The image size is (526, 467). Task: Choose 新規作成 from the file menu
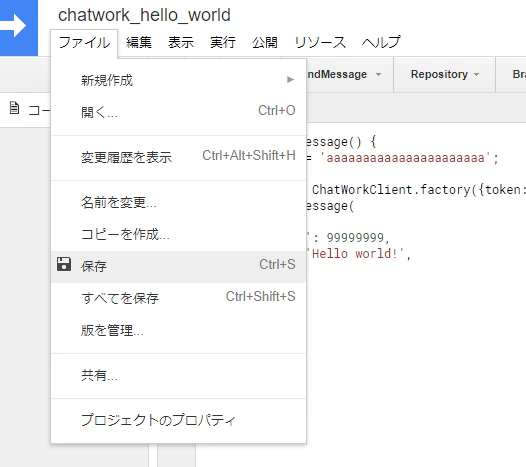click(178, 81)
